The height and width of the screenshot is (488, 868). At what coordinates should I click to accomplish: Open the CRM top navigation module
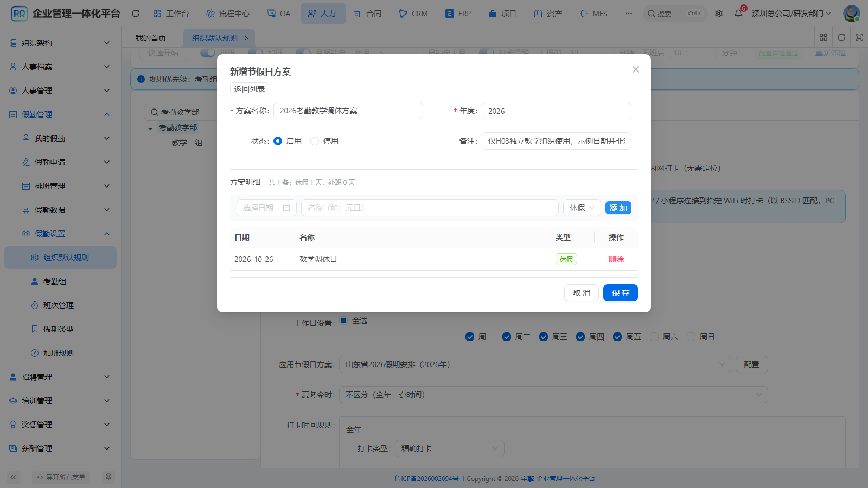pyautogui.click(x=413, y=14)
